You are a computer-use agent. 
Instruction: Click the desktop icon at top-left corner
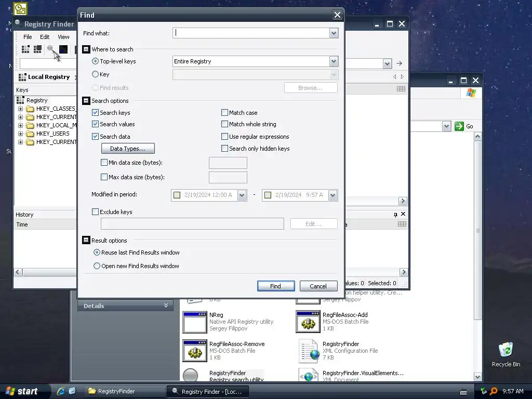20,9
